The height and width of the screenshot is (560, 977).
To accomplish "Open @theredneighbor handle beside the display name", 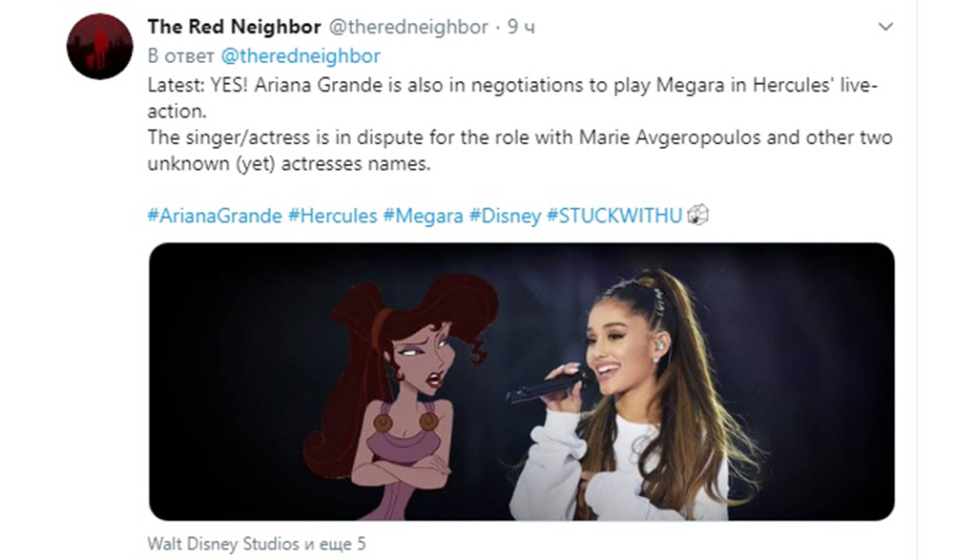I will pyautogui.click(x=408, y=27).
